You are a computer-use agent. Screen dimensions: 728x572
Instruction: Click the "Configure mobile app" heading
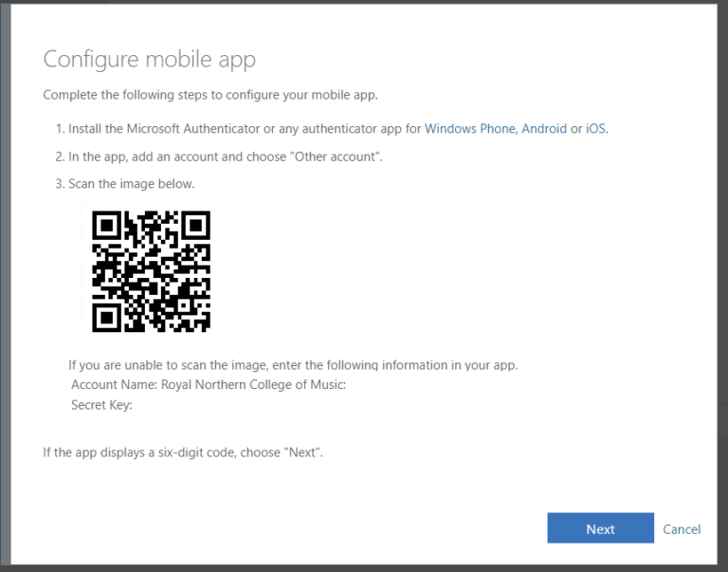coord(150,60)
